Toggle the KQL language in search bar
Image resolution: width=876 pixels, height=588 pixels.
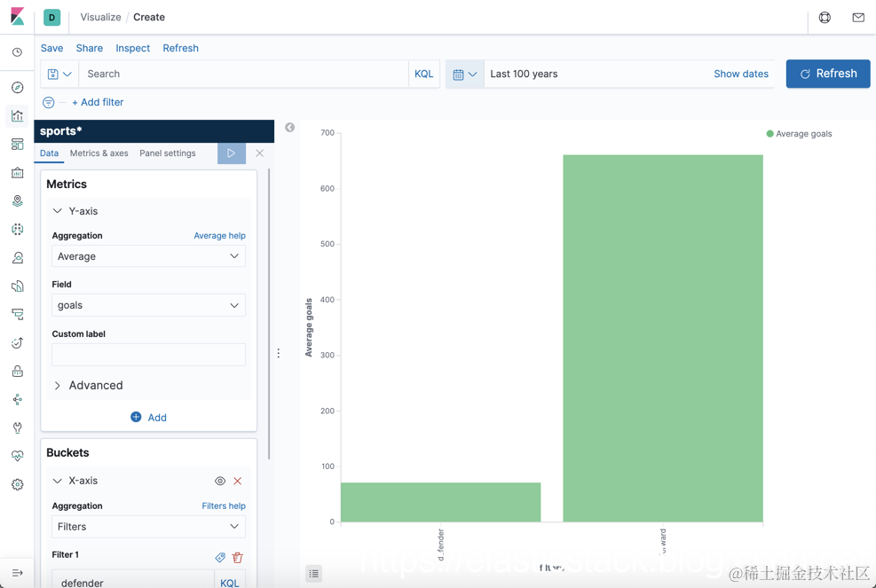424,74
